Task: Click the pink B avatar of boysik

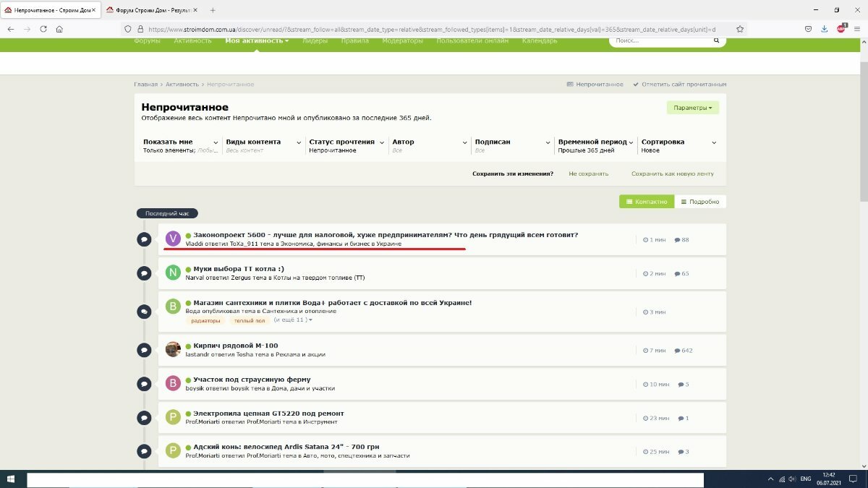Action: pyautogui.click(x=172, y=383)
